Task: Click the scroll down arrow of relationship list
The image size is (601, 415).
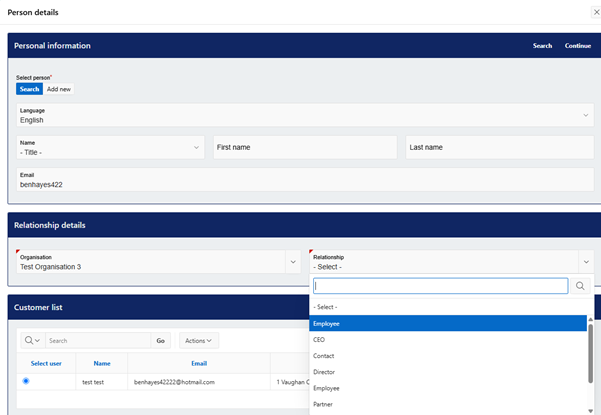Action: coord(591,411)
